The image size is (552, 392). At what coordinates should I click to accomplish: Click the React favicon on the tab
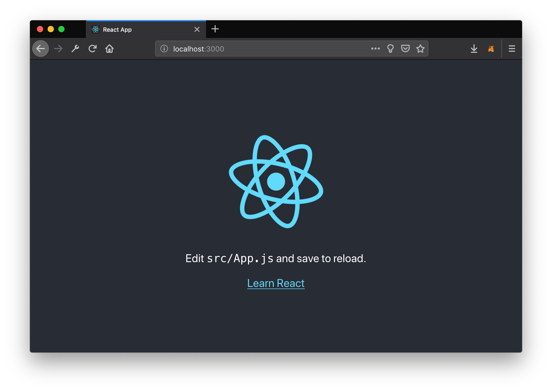tap(96, 29)
